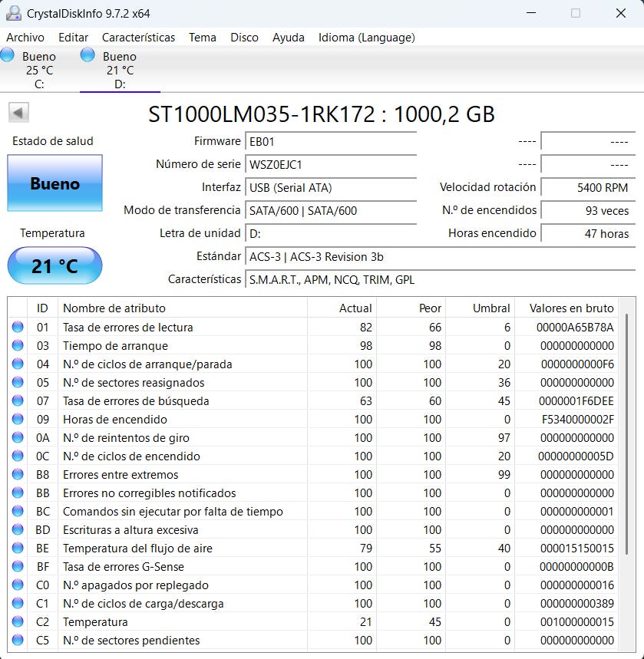This screenshot has height=659, width=644.
Task: Click the previous disk arrow button
Action: coord(18,113)
